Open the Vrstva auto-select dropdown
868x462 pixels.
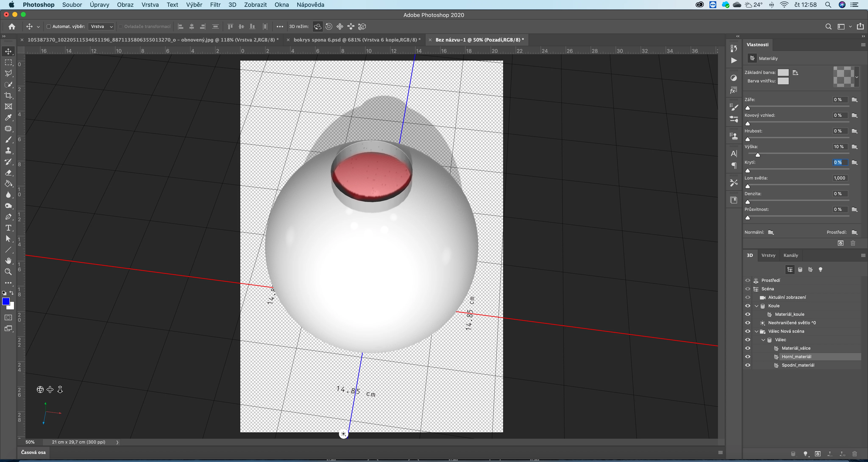[102, 27]
